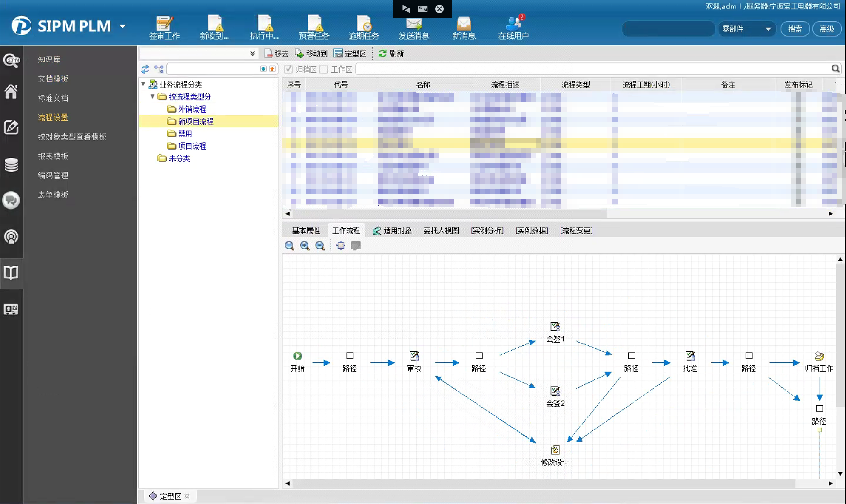Click the 刷新 refresh button

[x=391, y=53]
